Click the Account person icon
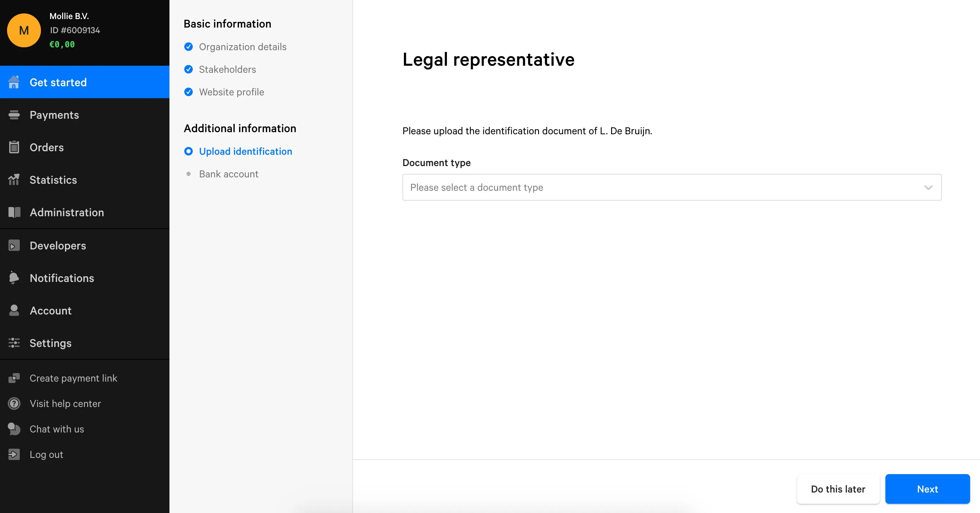 (14, 311)
